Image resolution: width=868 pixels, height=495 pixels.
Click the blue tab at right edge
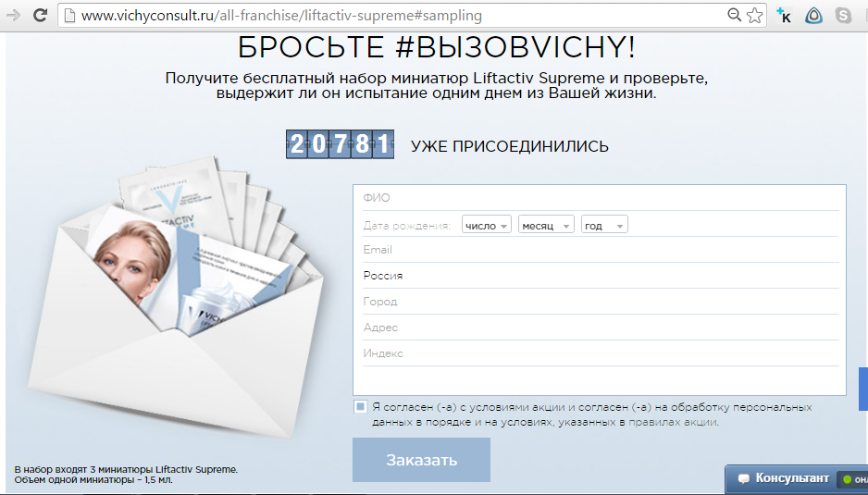(863, 389)
